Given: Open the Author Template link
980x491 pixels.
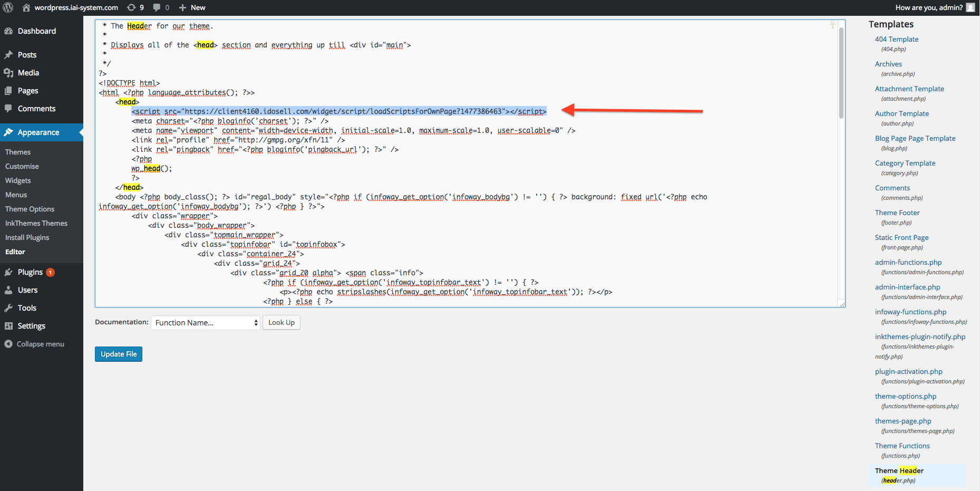Looking at the screenshot, I should pyautogui.click(x=902, y=113).
